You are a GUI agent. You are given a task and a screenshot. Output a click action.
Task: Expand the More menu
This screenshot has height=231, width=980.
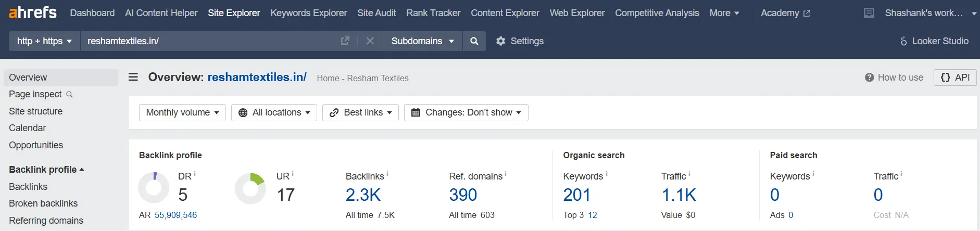[724, 13]
